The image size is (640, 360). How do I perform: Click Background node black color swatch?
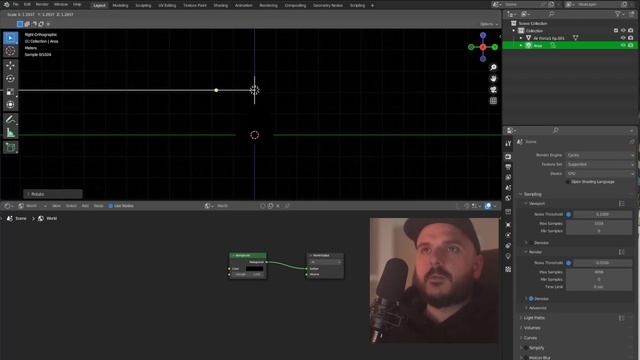pos(255,269)
